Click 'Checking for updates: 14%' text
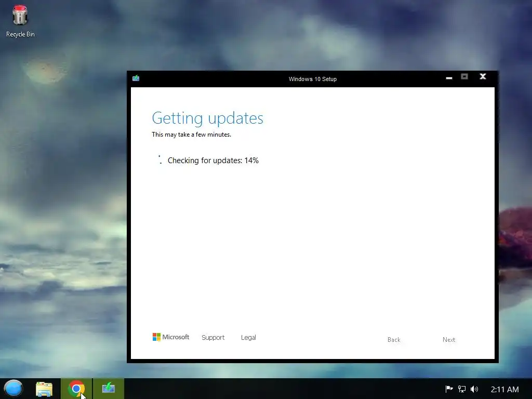 point(213,161)
